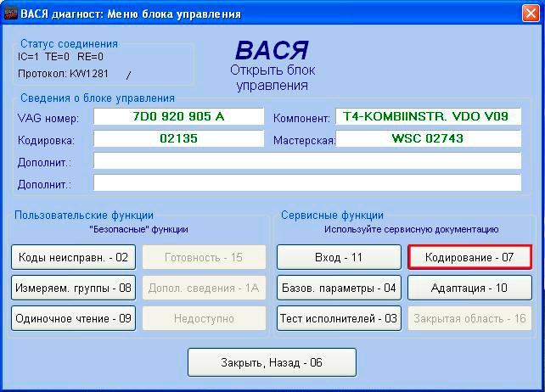Open Коды неисправн. - 02

(73, 257)
